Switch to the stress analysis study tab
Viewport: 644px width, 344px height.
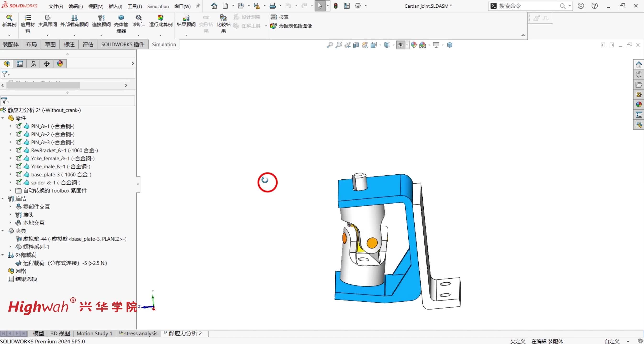point(138,333)
